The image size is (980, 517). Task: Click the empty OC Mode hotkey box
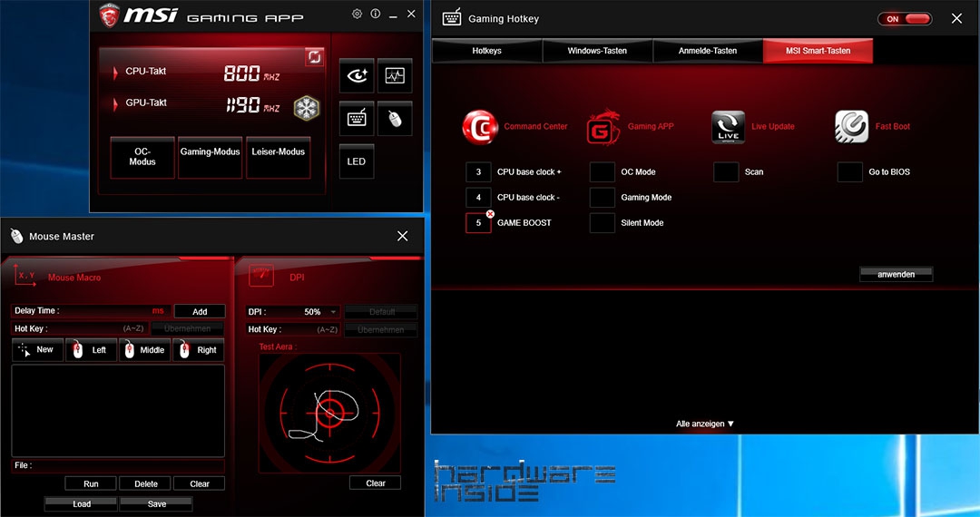[x=603, y=172]
